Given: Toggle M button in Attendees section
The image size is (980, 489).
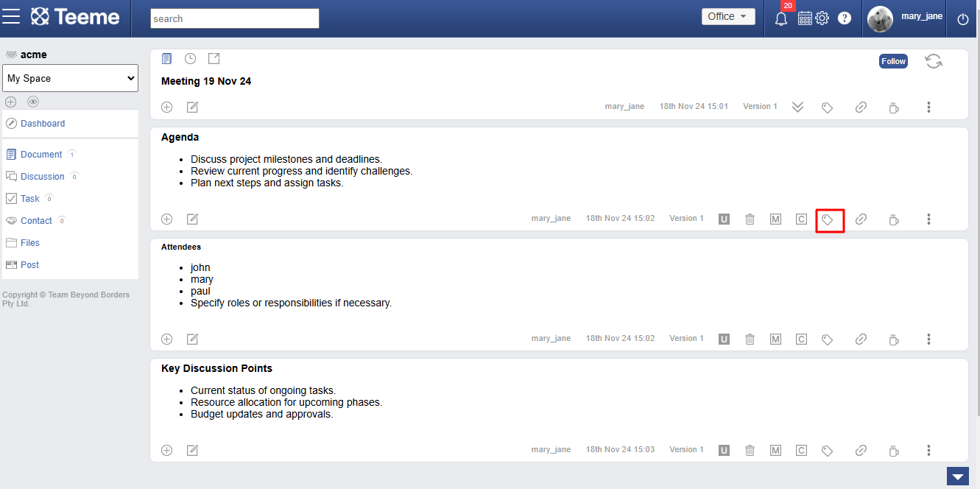Looking at the screenshot, I should tap(775, 339).
